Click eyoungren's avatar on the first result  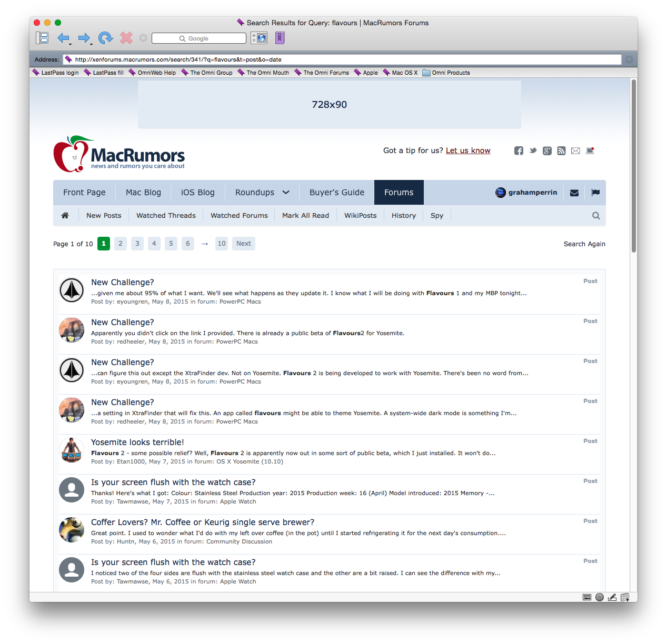coord(72,290)
